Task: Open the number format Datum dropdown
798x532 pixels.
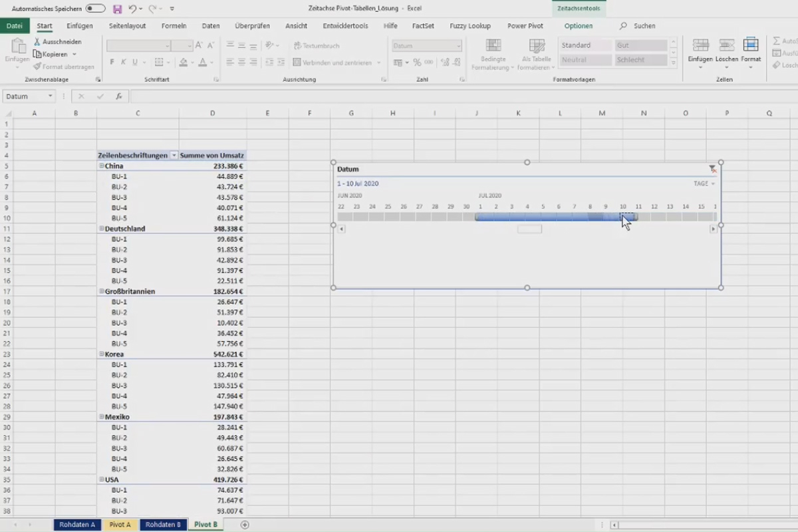Action: (458, 46)
